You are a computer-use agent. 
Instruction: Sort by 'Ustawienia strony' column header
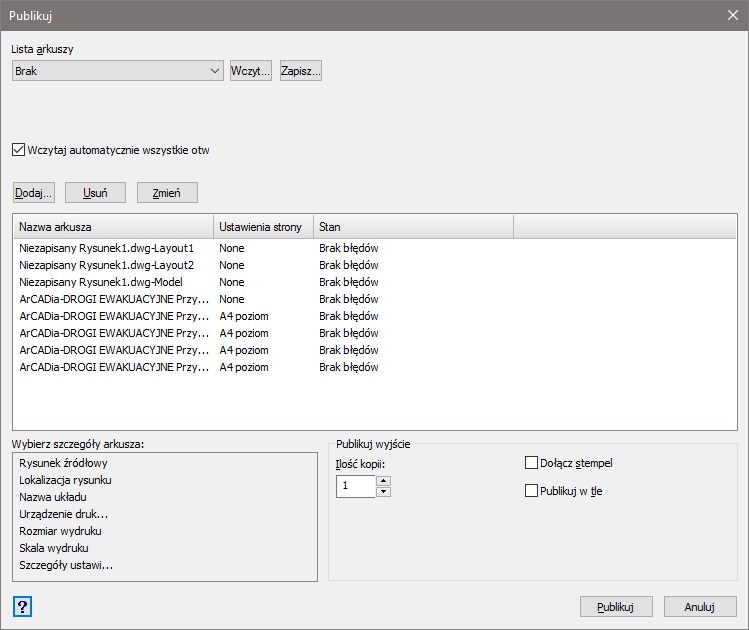[x=263, y=227]
